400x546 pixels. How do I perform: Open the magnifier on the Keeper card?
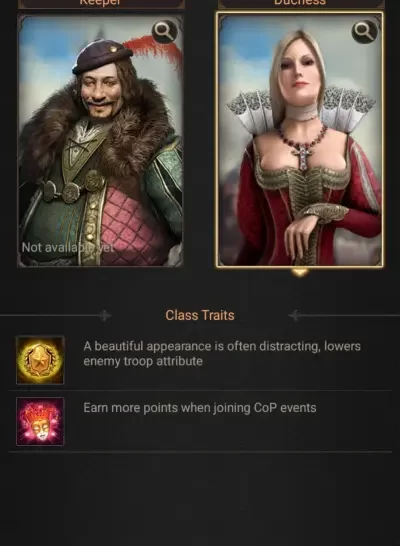coord(165,32)
